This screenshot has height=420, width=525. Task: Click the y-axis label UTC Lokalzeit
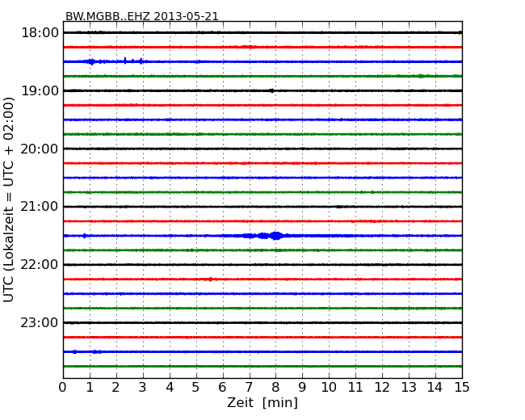pyautogui.click(x=9, y=199)
